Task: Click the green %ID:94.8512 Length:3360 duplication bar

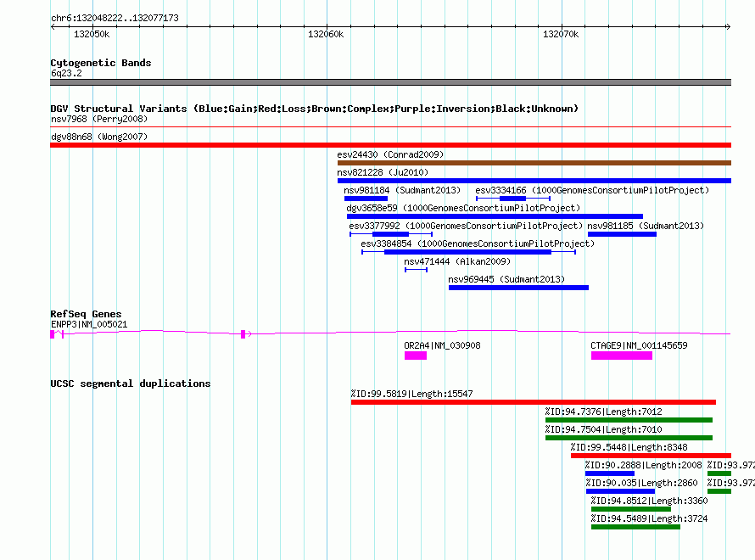Action: pyautogui.click(x=631, y=509)
